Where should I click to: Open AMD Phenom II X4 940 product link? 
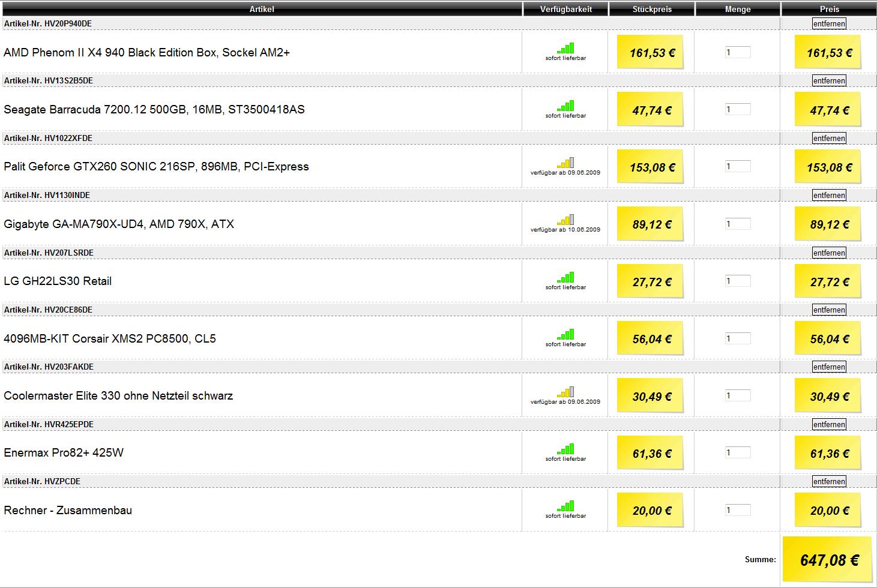coord(146,52)
